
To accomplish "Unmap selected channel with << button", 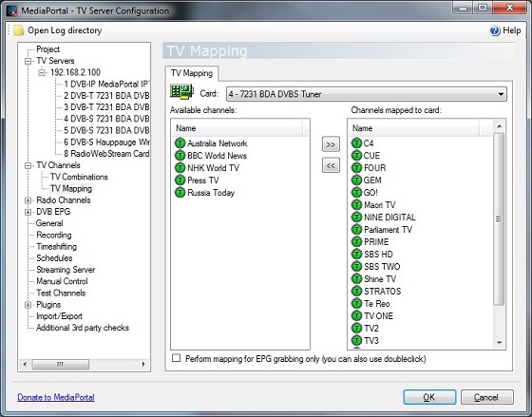I will pos(331,165).
